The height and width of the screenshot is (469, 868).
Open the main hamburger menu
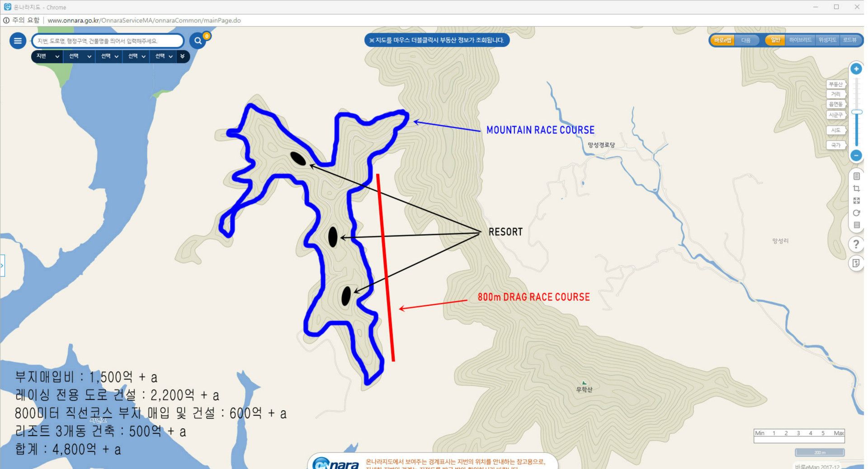[x=18, y=41]
